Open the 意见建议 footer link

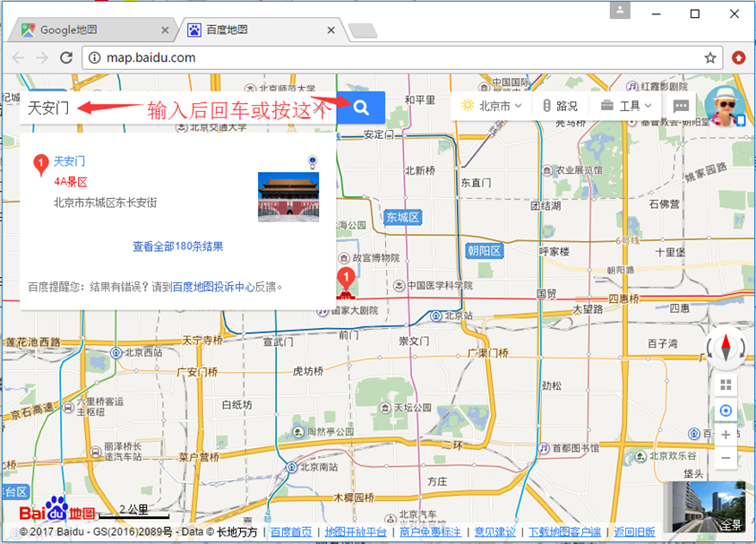495,532
